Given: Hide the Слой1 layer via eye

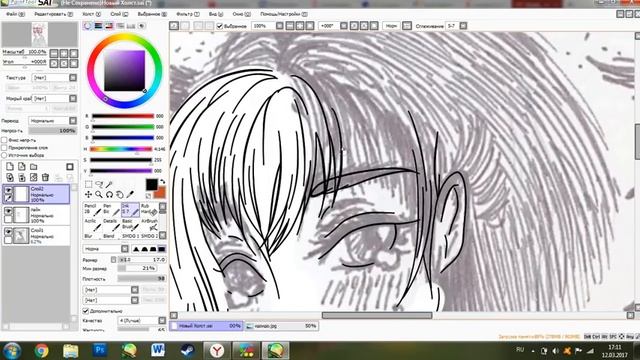Looking at the screenshot, I should coord(8,231).
